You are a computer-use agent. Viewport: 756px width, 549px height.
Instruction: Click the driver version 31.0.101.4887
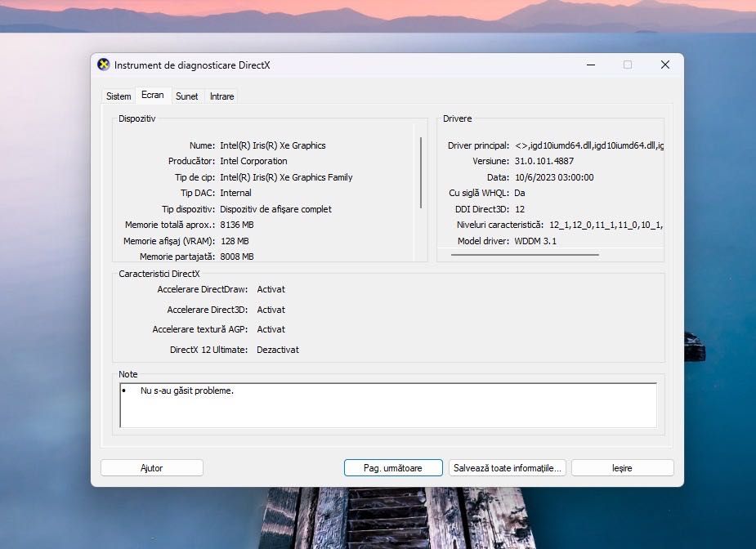[544, 161]
